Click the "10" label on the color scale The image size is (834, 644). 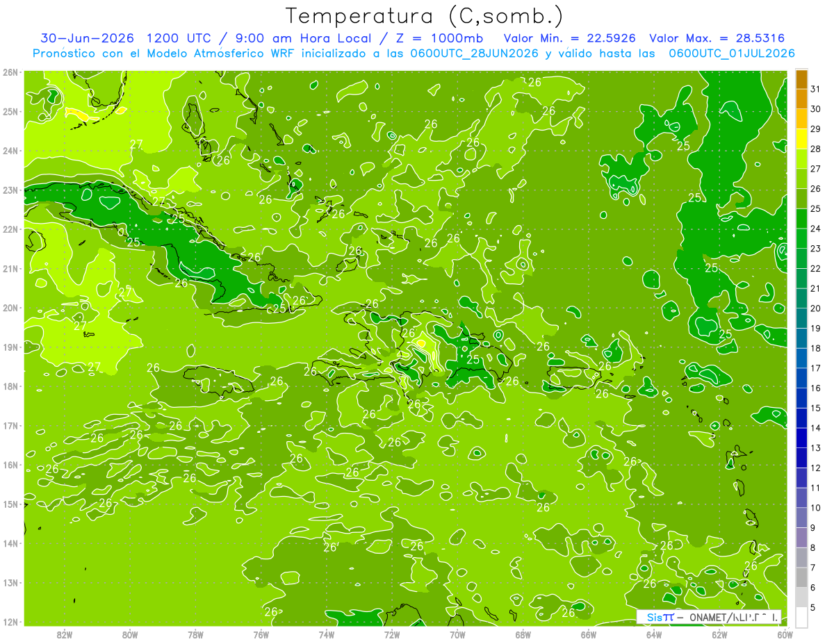tap(816, 508)
